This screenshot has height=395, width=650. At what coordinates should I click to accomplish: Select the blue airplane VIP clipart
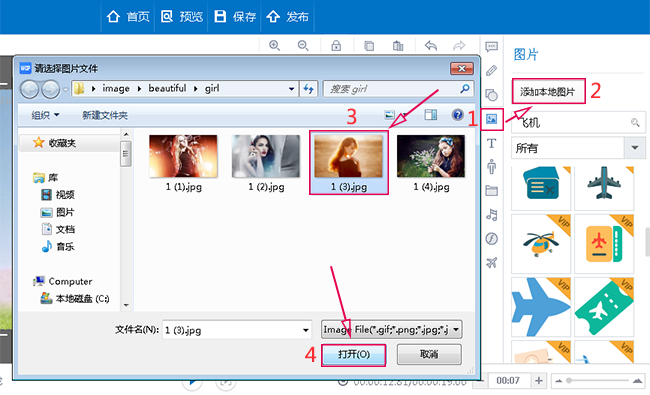tap(541, 307)
